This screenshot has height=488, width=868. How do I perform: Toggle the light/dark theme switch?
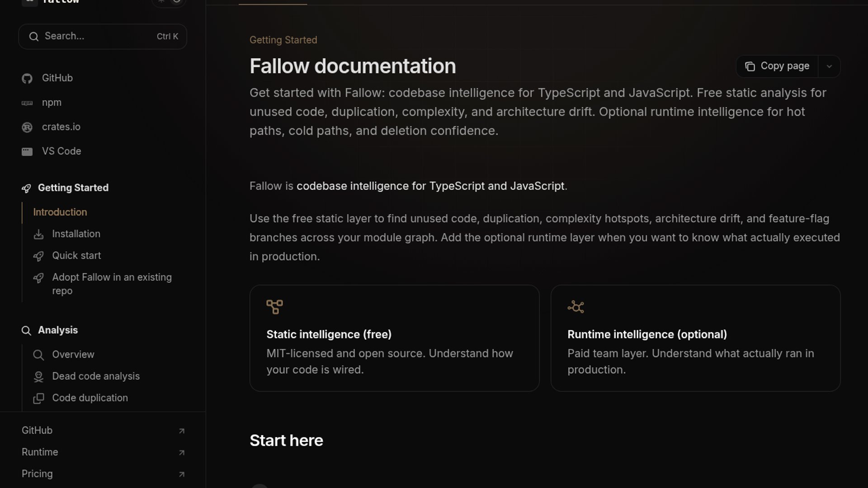tap(169, 2)
